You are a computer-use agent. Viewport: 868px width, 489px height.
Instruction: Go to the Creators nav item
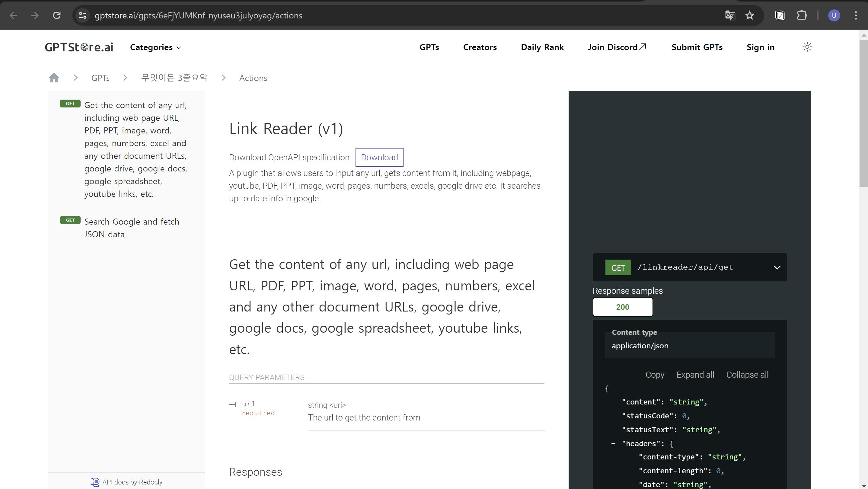(x=480, y=47)
